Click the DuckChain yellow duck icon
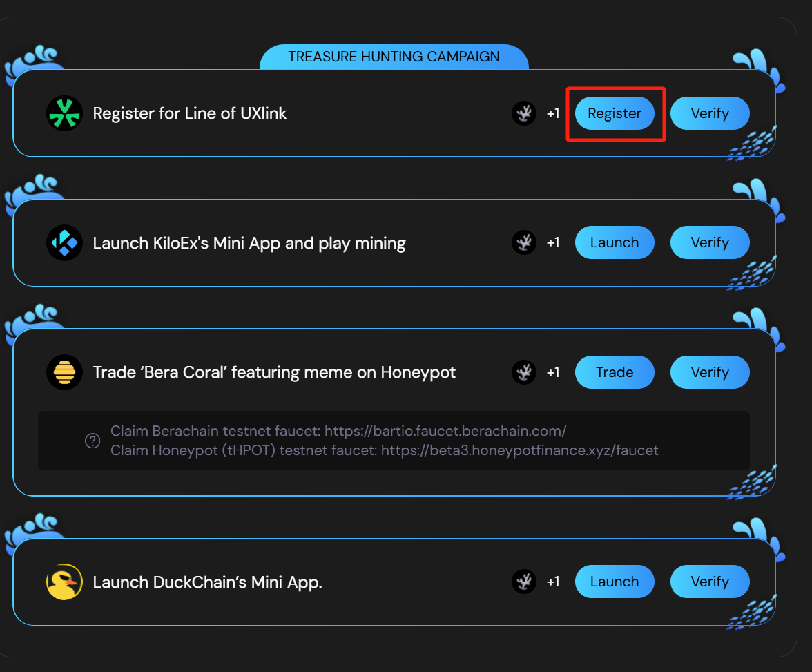 pyautogui.click(x=64, y=582)
